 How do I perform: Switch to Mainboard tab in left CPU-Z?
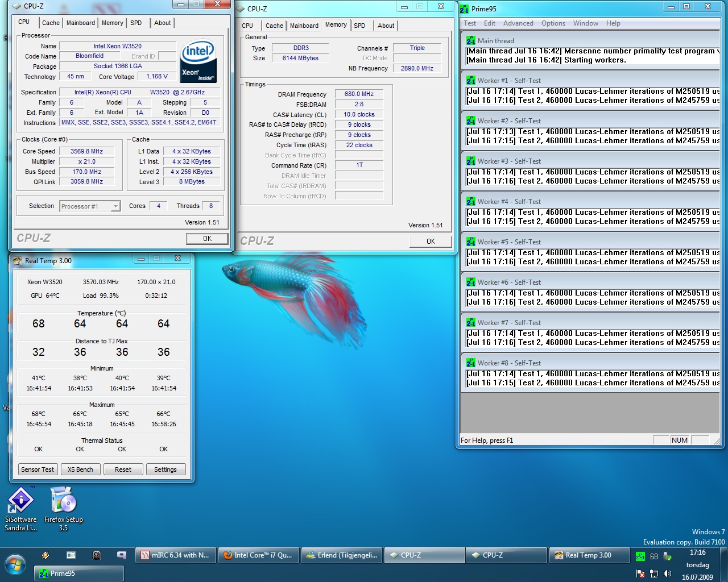[81, 23]
